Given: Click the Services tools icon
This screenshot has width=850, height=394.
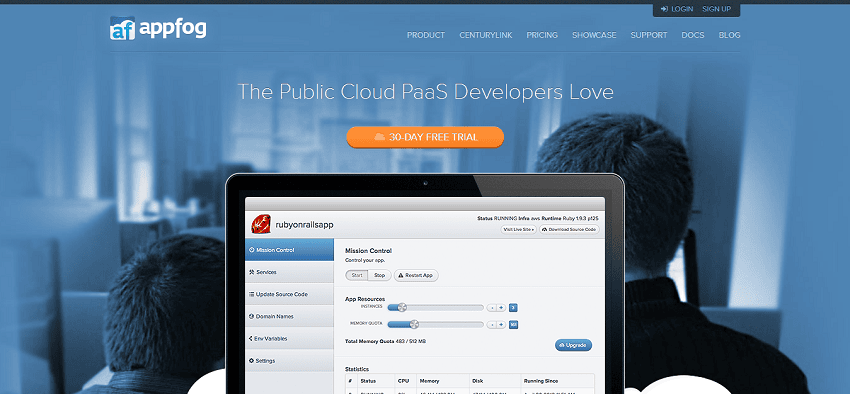Looking at the screenshot, I should (x=251, y=272).
